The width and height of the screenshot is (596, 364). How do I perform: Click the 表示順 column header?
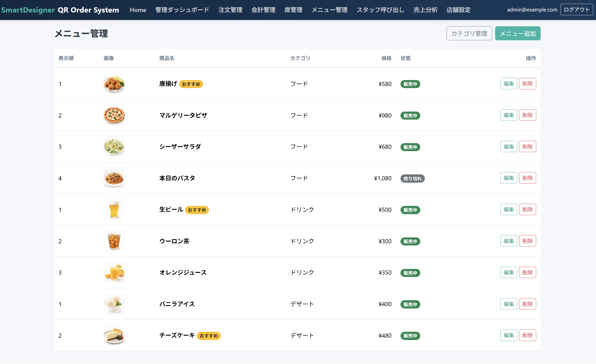point(66,58)
